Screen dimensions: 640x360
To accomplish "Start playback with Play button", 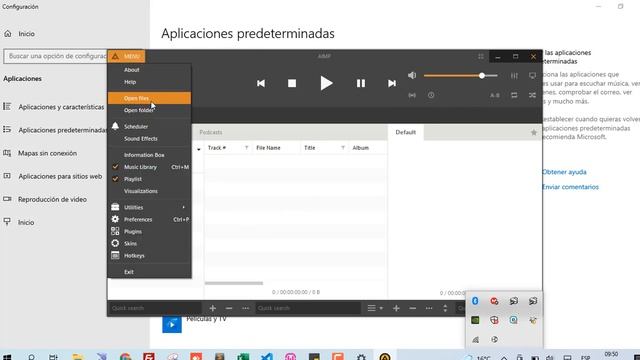I will [x=326, y=83].
